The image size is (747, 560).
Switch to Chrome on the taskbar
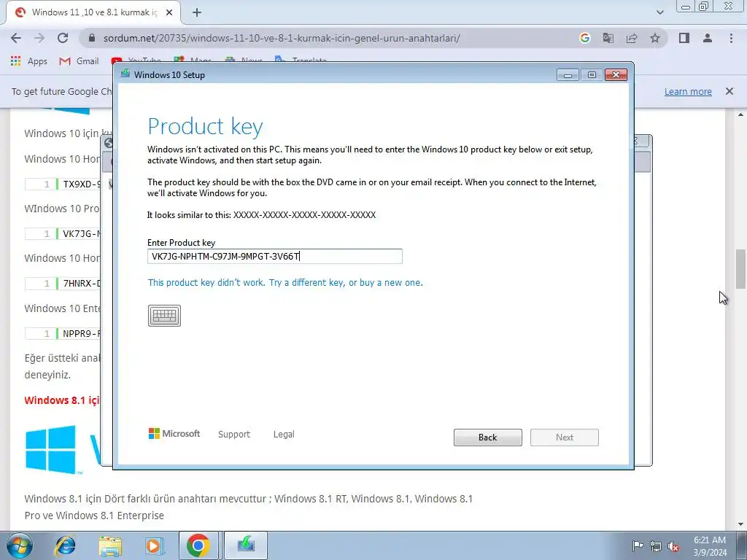point(198,545)
